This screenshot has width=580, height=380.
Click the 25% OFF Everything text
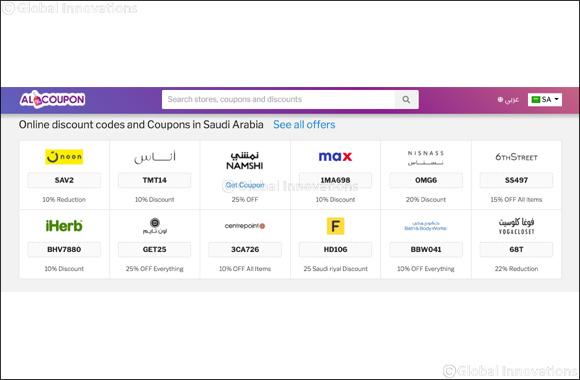point(155,269)
